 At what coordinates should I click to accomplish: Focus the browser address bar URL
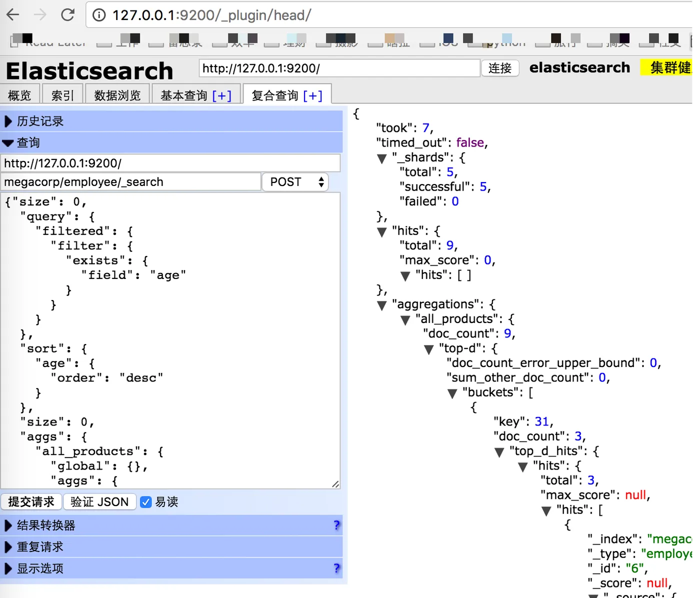[211, 15]
